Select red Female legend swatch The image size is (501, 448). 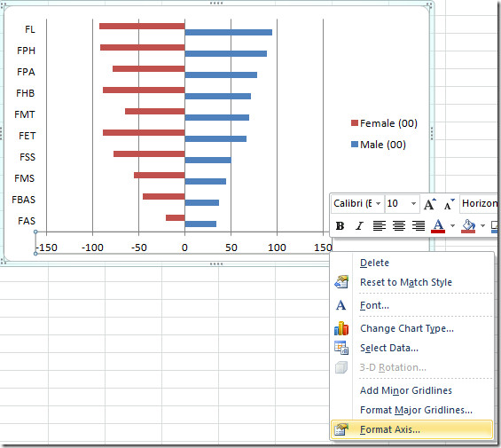coord(355,123)
